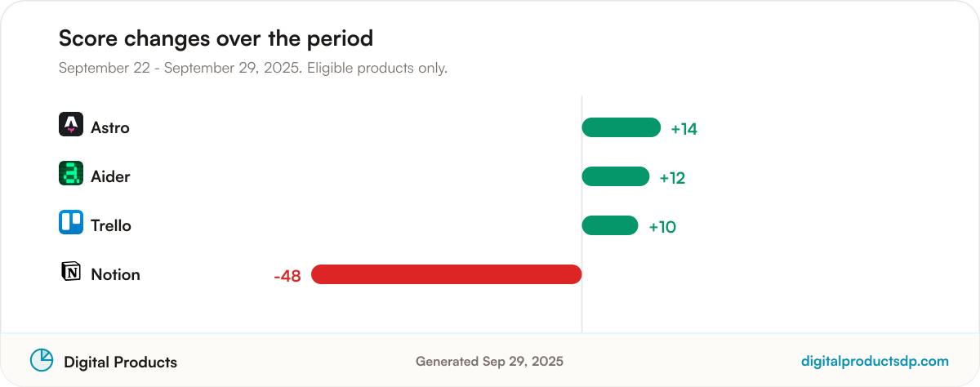Click the -48 score change value

(287, 276)
